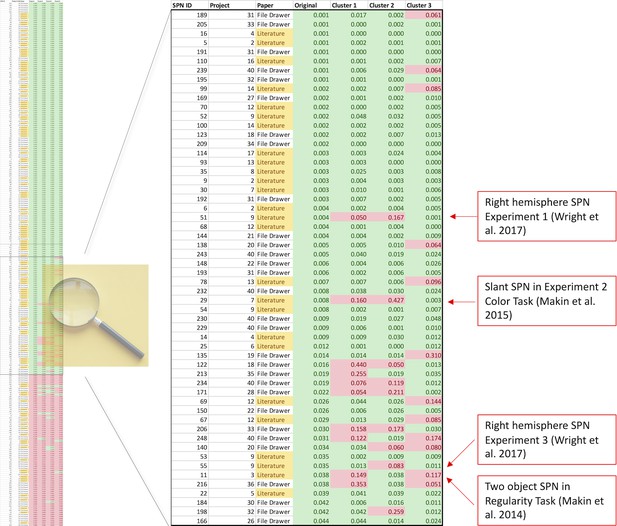The height and width of the screenshot is (526, 617).
Task: Select the Cluster 1 column header
Action: click(344, 6)
